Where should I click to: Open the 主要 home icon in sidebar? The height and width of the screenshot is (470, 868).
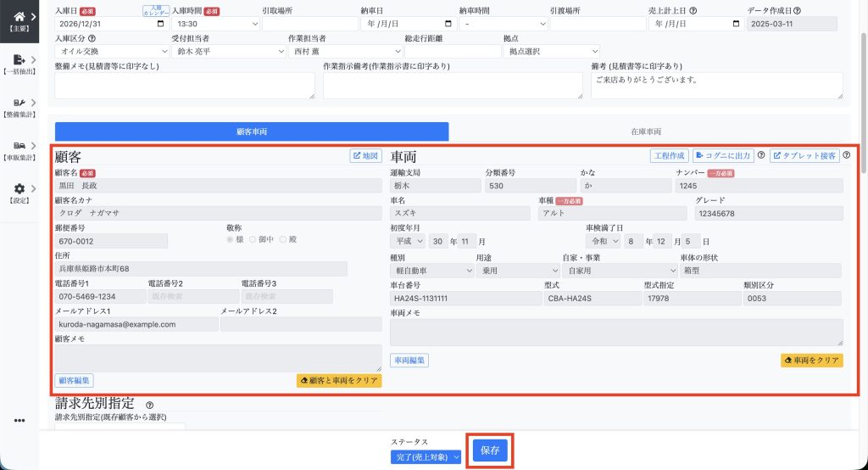click(19, 15)
